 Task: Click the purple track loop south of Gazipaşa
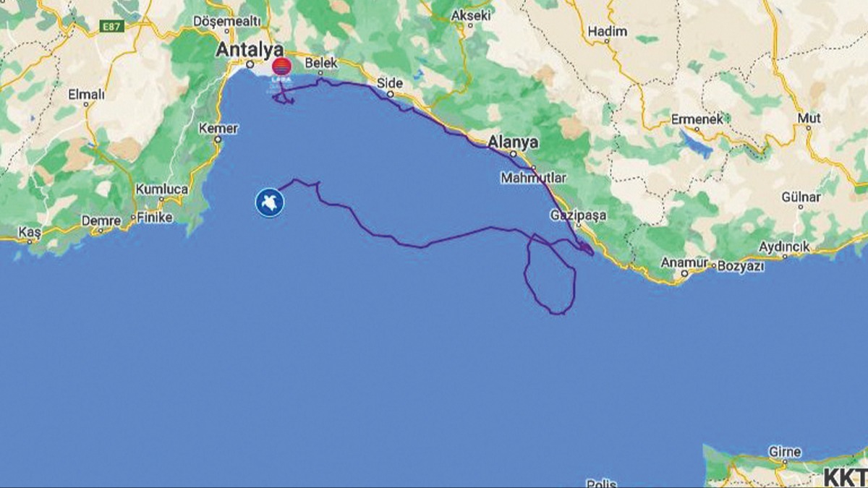[x=551, y=275]
